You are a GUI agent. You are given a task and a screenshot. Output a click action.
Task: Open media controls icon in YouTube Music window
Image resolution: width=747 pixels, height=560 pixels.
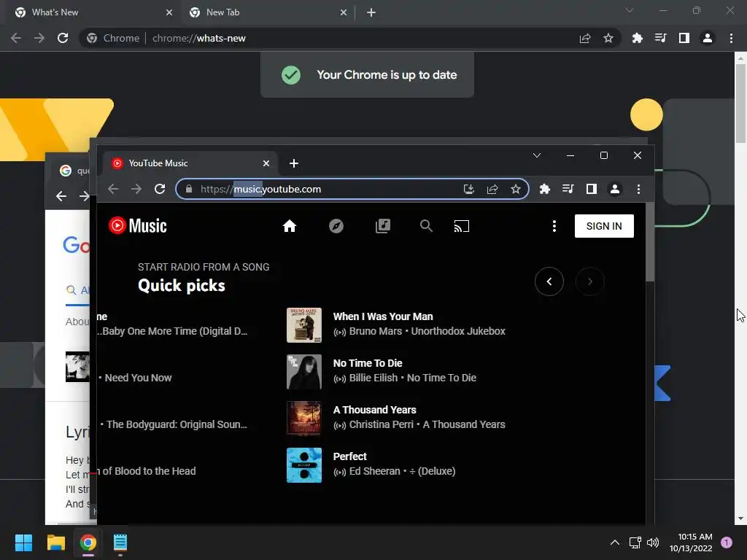click(568, 189)
